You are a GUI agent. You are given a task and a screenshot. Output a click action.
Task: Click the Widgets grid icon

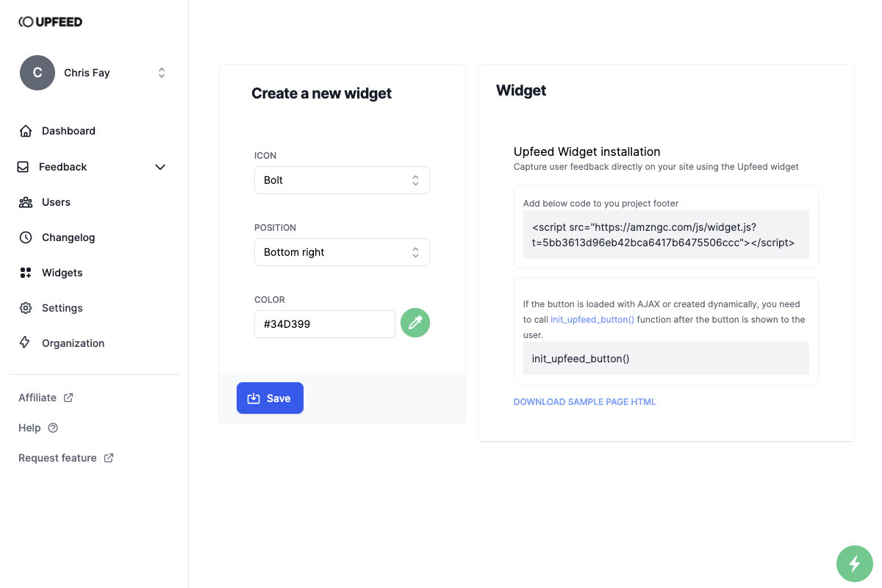[26, 273]
